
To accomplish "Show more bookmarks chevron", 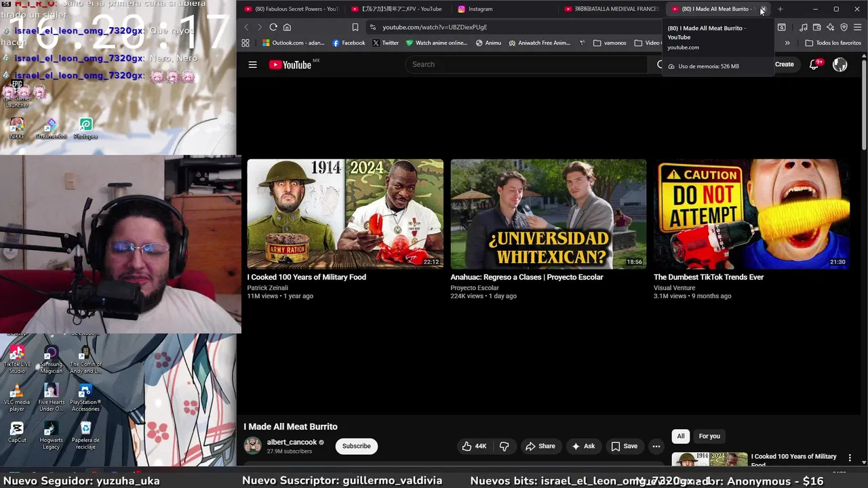I will coord(787,43).
